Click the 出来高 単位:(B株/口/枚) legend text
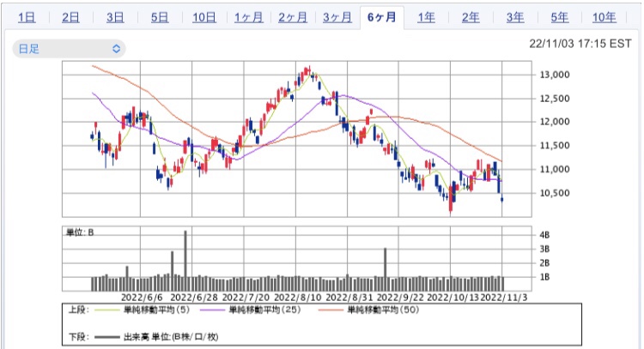 pyautogui.click(x=171, y=337)
